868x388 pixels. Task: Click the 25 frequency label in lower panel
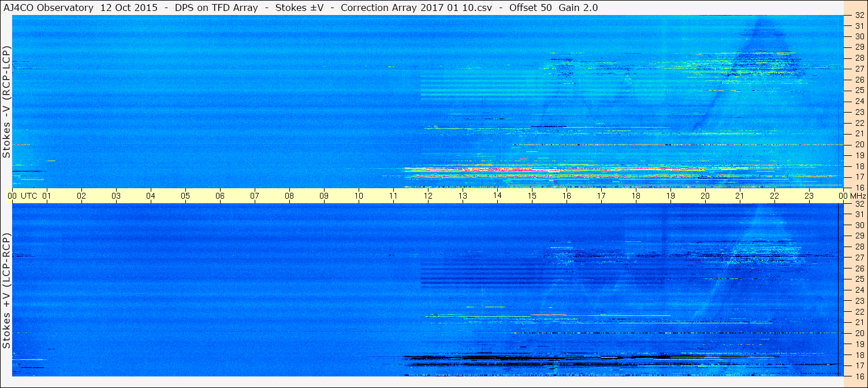click(859, 279)
